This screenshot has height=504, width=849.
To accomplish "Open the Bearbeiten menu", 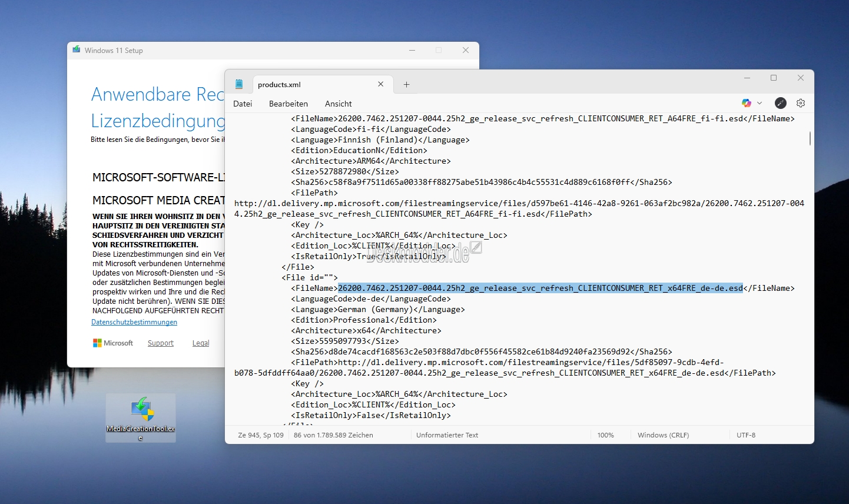I will [288, 104].
